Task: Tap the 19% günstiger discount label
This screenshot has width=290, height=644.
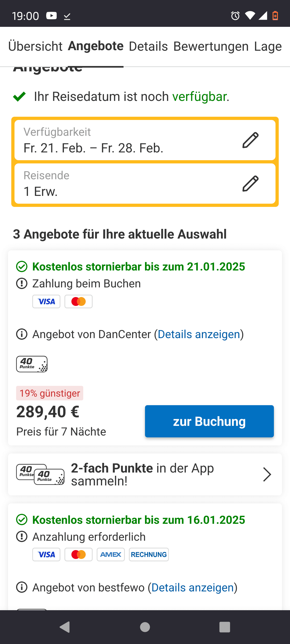Action: tap(50, 393)
